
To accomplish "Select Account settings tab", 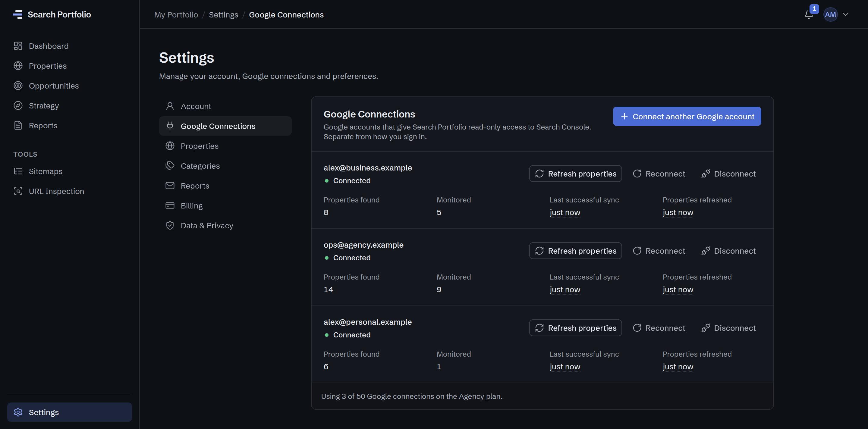I will (x=225, y=106).
